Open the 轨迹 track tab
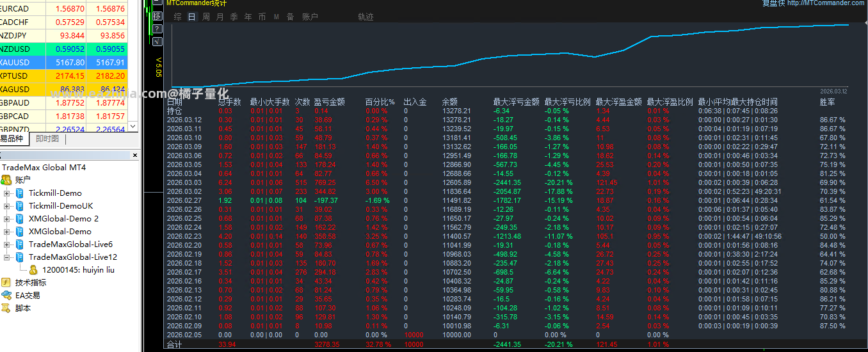The height and width of the screenshot is (352, 868). point(366,17)
